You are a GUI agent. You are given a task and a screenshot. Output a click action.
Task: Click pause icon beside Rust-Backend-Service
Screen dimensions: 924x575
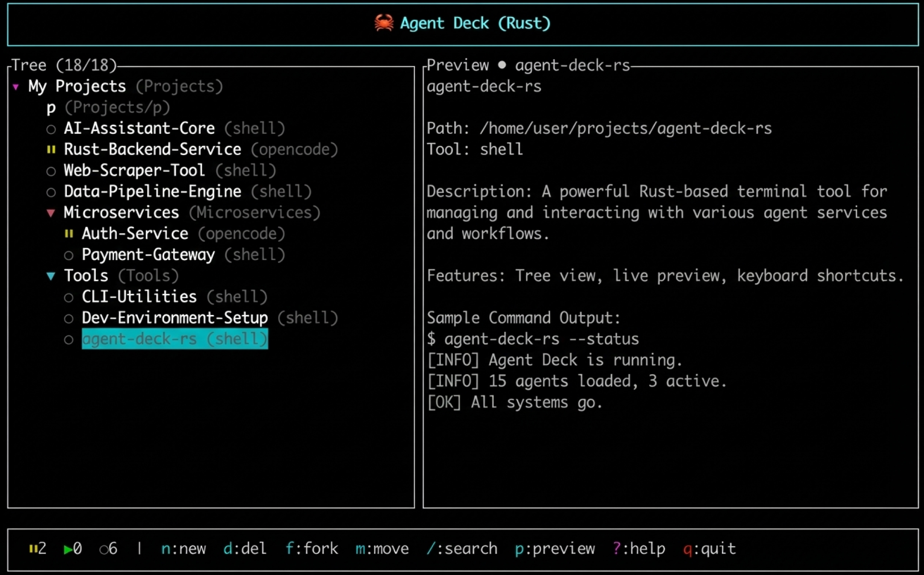coord(51,150)
